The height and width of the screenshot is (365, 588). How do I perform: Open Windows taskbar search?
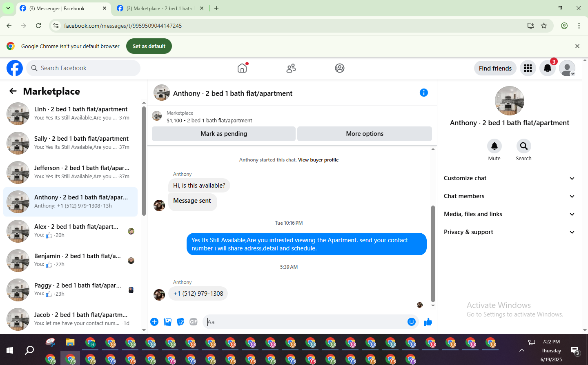(x=29, y=350)
